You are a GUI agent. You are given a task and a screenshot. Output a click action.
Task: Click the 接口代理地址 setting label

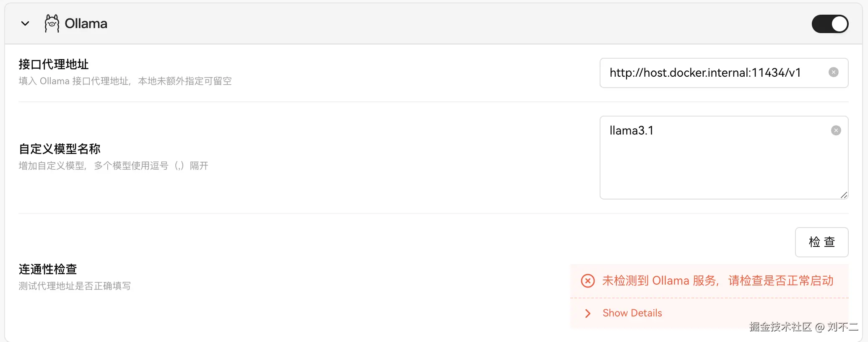pos(54,64)
